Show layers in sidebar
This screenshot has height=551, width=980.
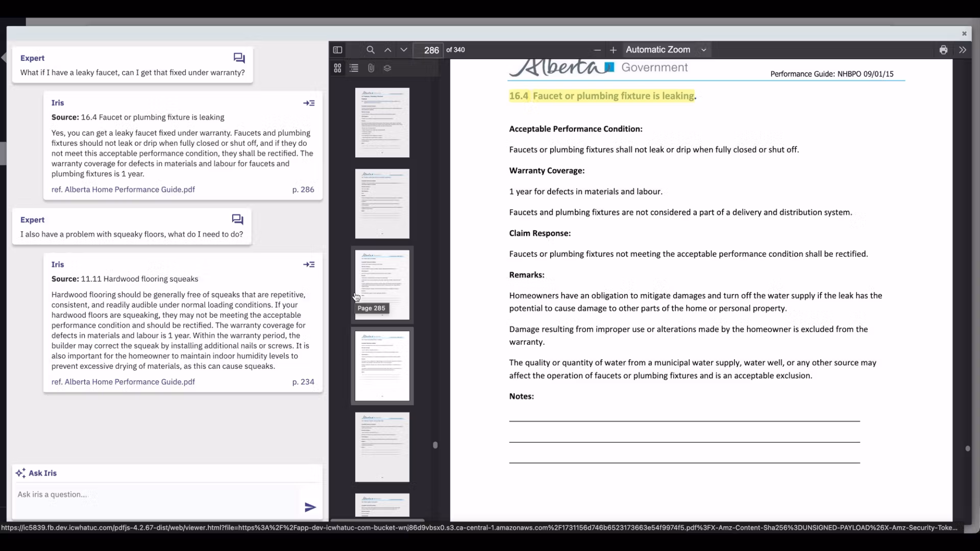pos(387,68)
